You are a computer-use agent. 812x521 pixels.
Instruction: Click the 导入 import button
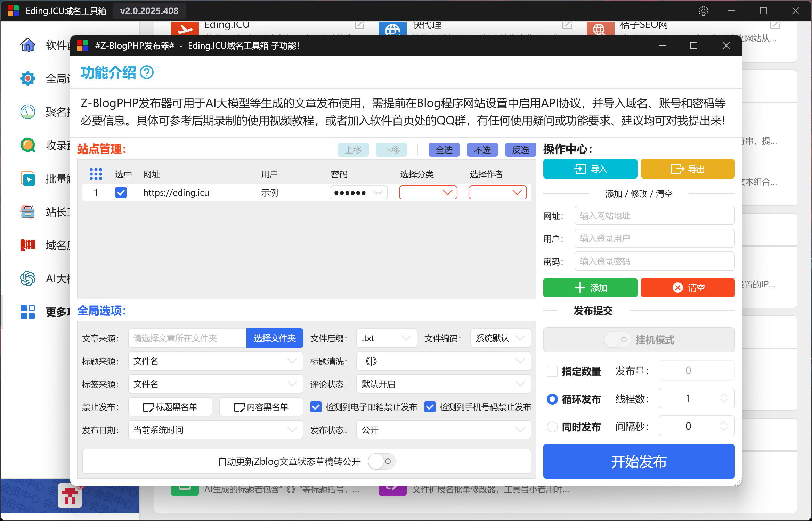pos(590,169)
